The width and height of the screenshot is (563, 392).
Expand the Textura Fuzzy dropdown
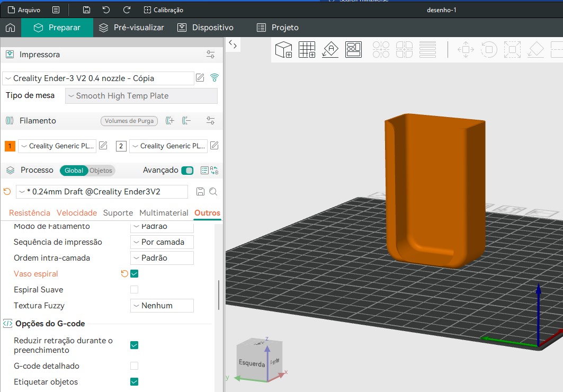162,306
